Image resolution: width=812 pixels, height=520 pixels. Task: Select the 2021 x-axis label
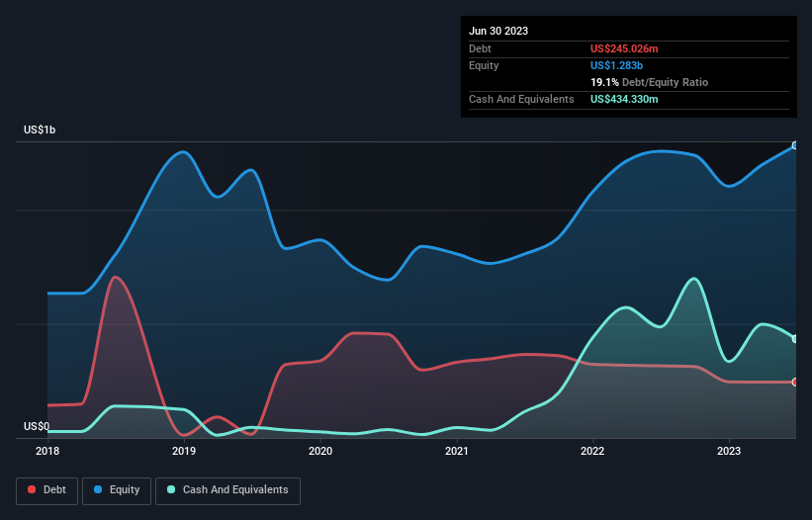pyautogui.click(x=456, y=451)
